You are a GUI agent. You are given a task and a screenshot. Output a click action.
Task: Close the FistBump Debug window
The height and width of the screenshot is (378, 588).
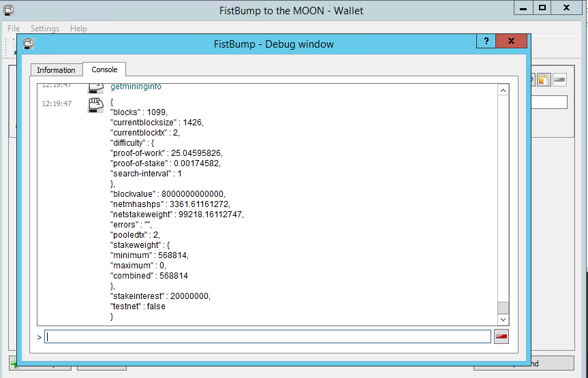point(511,41)
